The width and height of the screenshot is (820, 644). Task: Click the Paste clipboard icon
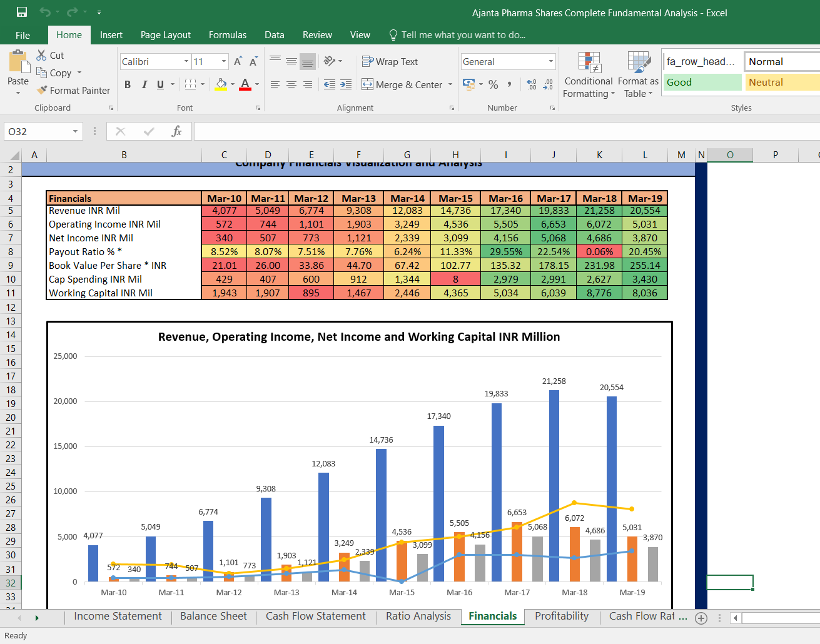click(x=18, y=63)
